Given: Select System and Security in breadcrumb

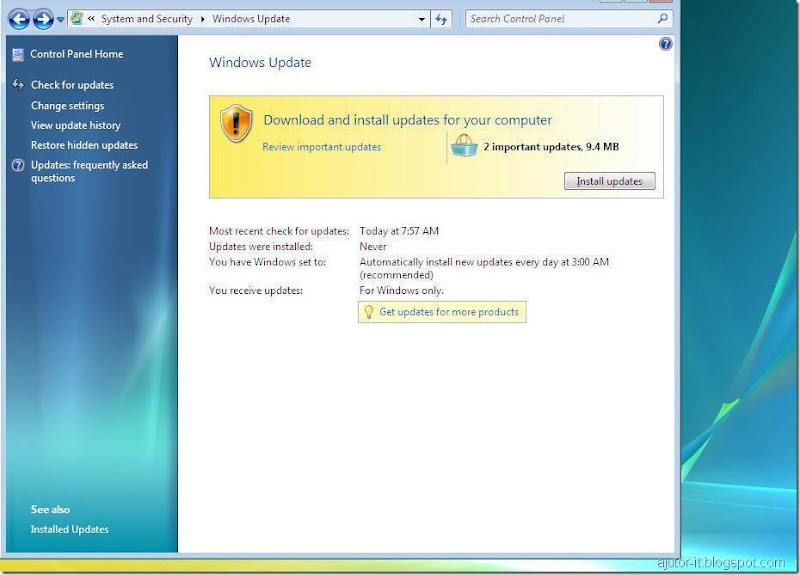Looking at the screenshot, I should coord(146,19).
